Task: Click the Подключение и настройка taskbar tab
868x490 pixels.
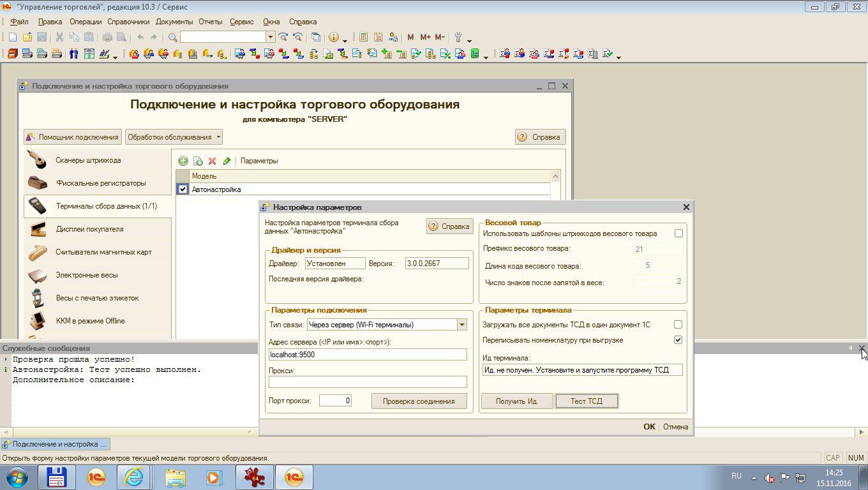Action: [x=55, y=444]
